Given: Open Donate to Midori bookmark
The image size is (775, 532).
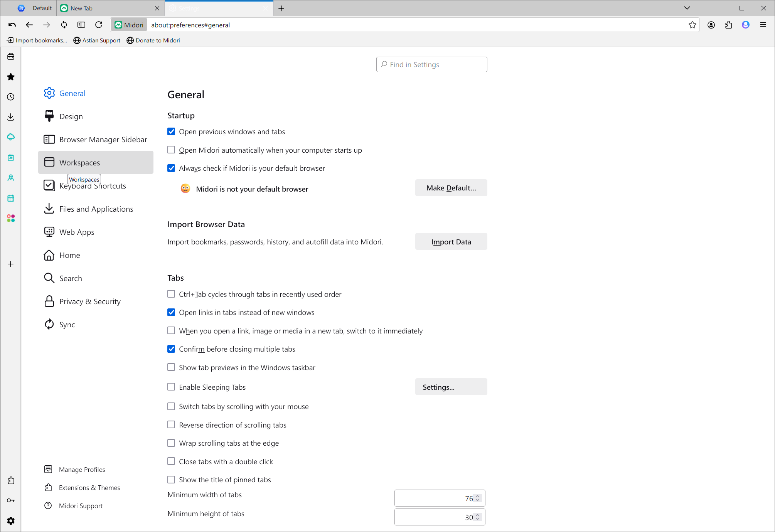Looking at the screenshot, I should 153,40.
